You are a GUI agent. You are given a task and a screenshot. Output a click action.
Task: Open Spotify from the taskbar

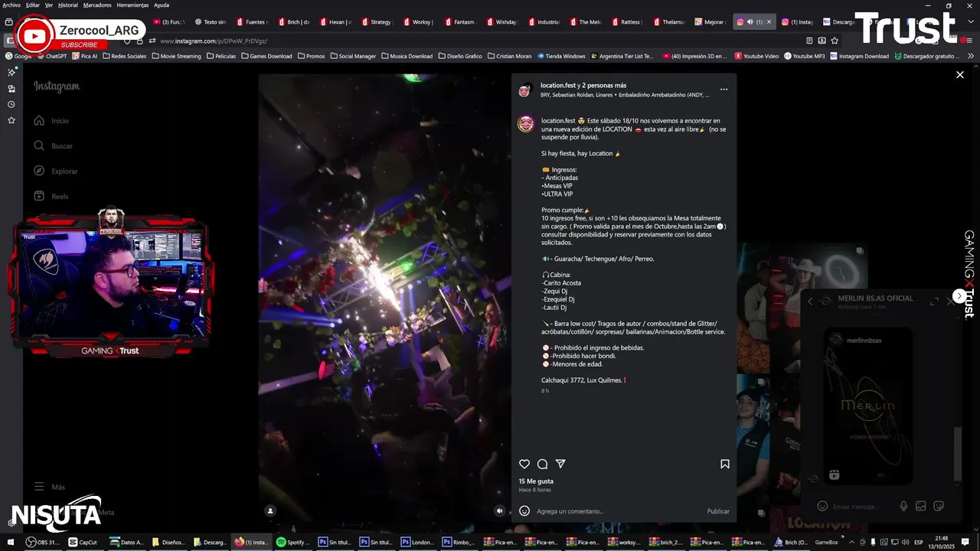tap(293, 542)
